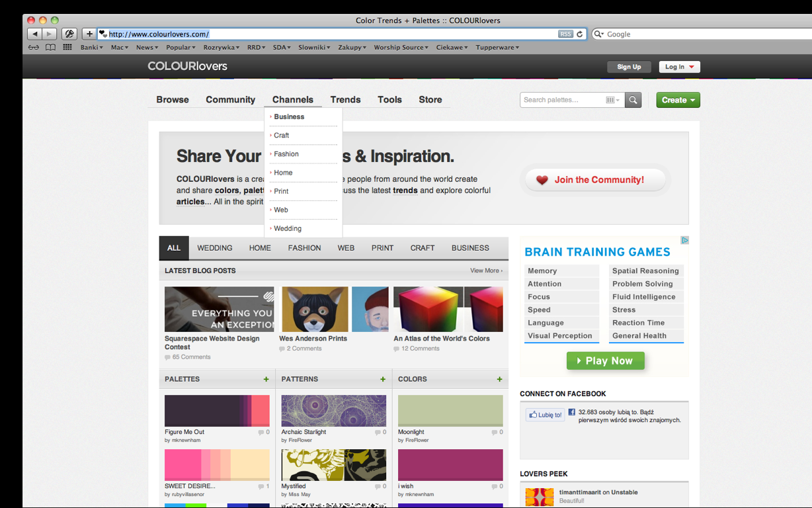This screenshot has width=812, height=508.
Task: Open the Trends navigation item
Action: 345,100
